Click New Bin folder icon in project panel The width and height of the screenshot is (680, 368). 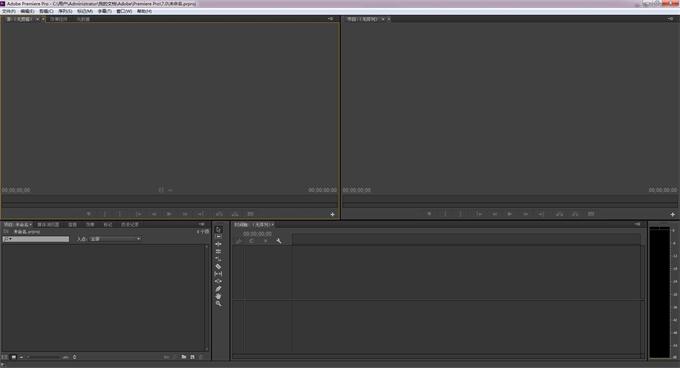[184, 357]
